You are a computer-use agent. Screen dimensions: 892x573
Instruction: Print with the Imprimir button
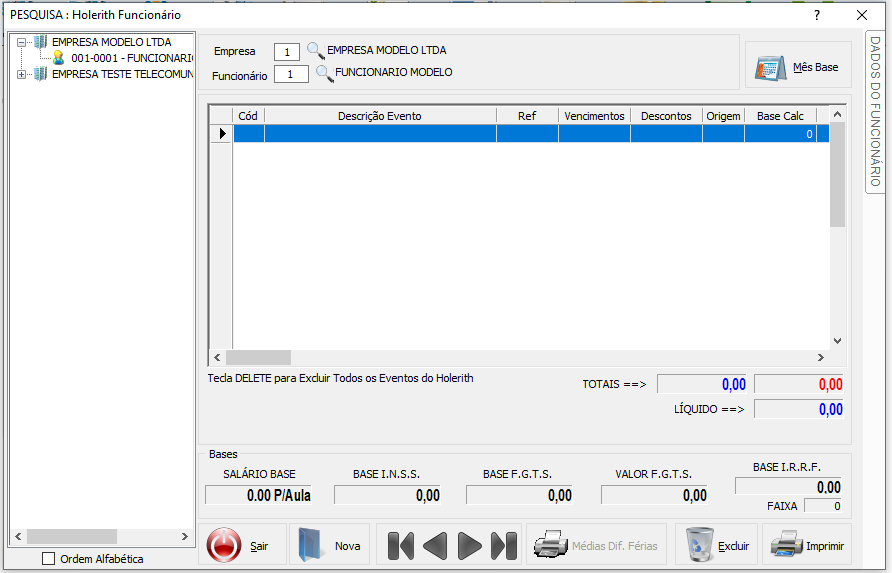click(x=807, y=545)
